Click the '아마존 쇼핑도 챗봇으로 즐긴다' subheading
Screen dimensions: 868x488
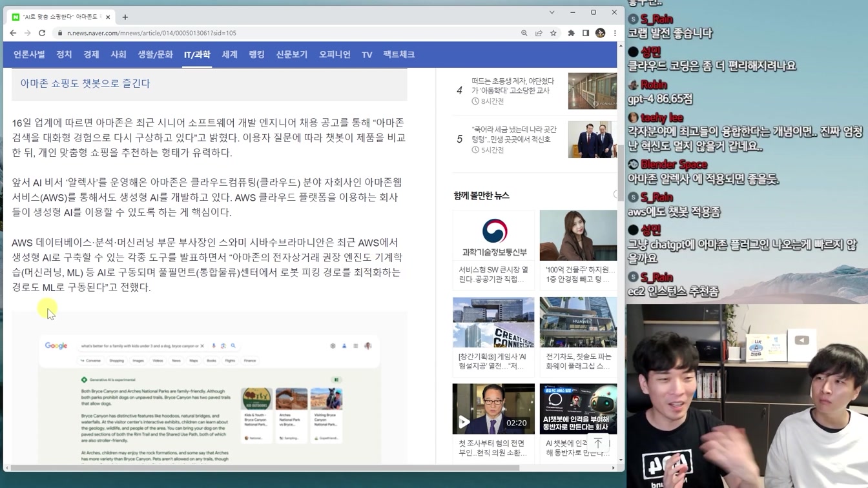85,83
